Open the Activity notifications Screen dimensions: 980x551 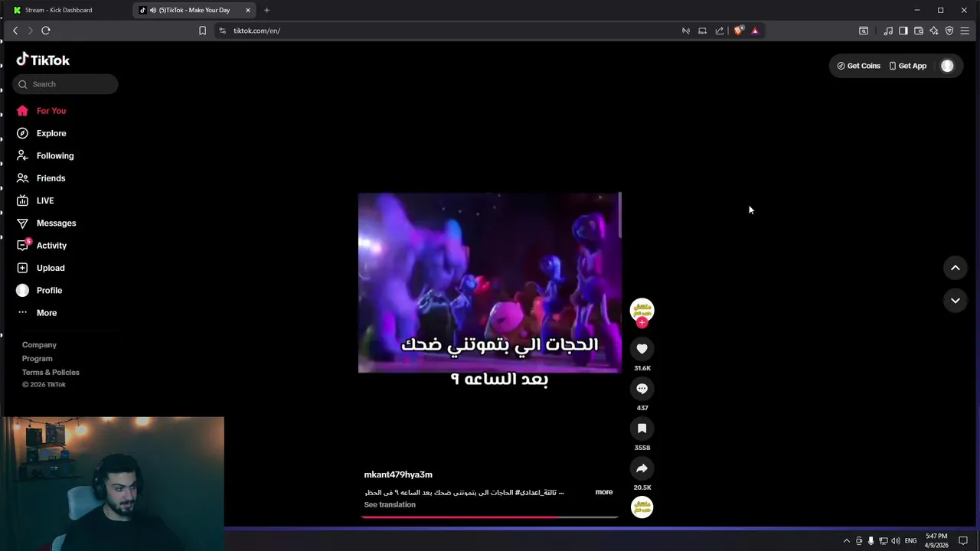pos(42,246)
